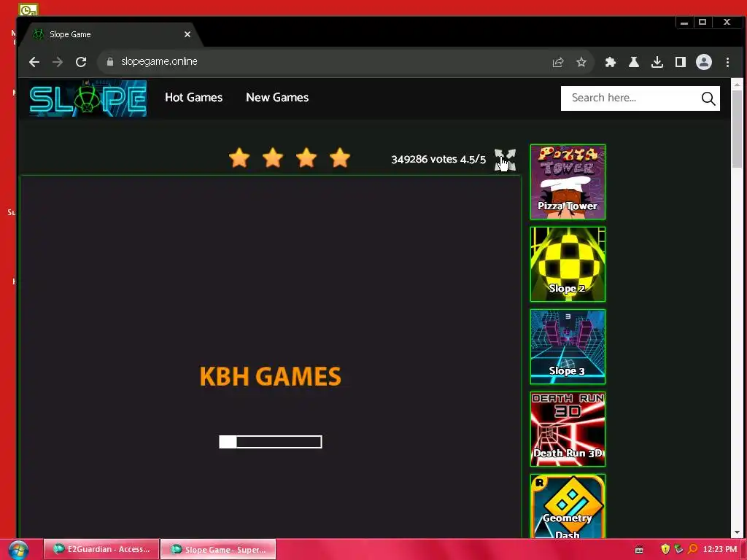Click the '349286 votes 4.5/5' text
This screenshot has height=560, width=747.
438,159
